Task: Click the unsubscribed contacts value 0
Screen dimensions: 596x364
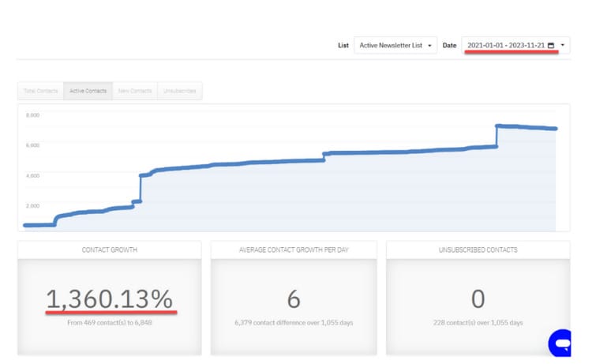Action: [478, 299]
